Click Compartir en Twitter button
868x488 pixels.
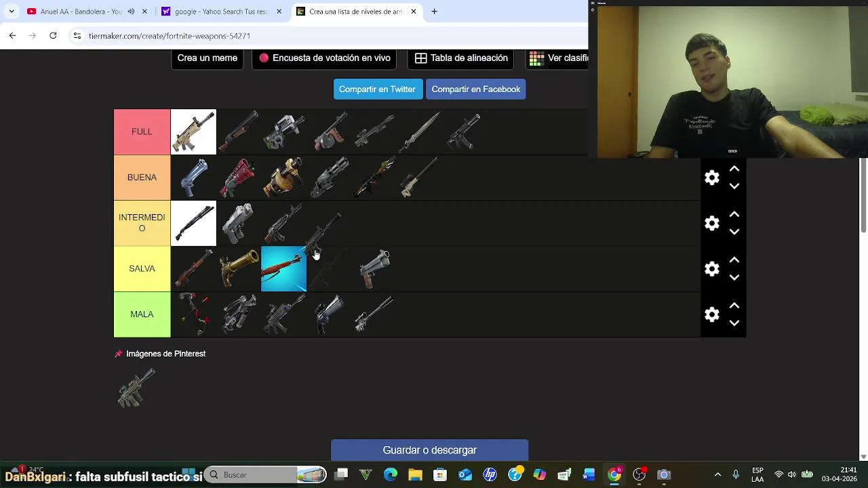pos(377,89)
